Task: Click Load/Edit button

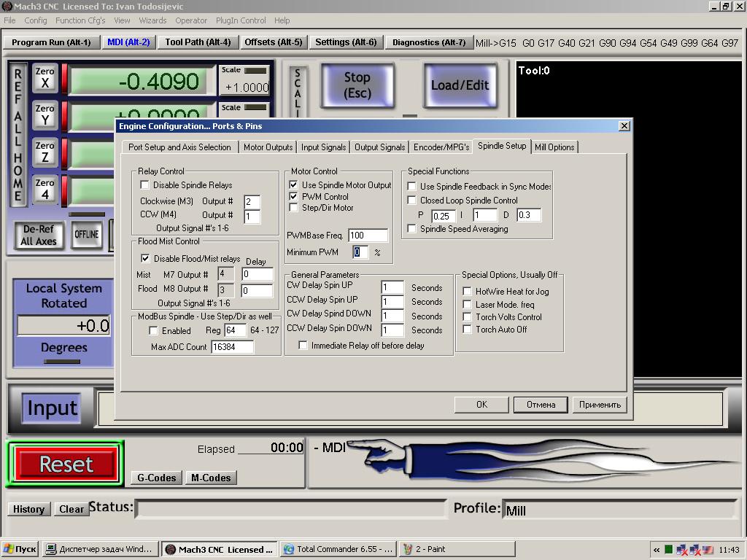Action: click(460, 85)
